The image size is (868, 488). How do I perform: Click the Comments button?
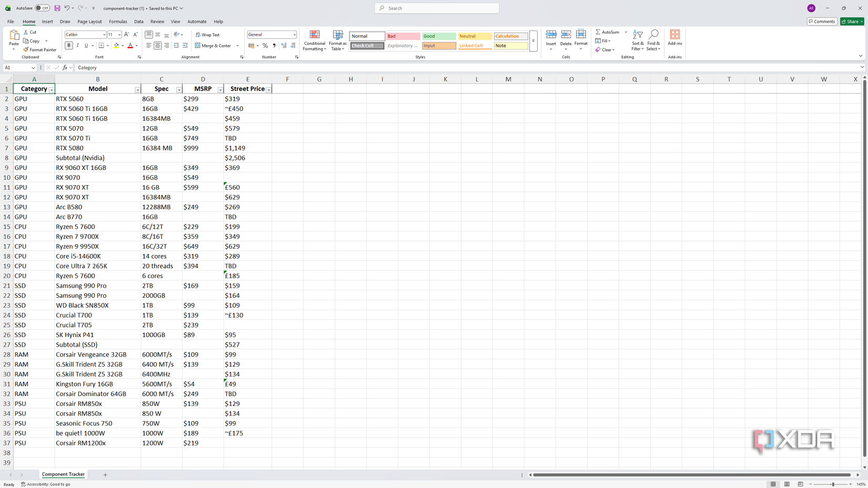822,22
